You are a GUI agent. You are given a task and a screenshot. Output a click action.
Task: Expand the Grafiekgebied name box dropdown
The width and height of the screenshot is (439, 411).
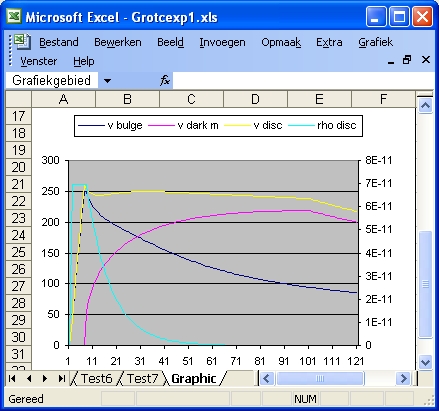click(107, 80)
